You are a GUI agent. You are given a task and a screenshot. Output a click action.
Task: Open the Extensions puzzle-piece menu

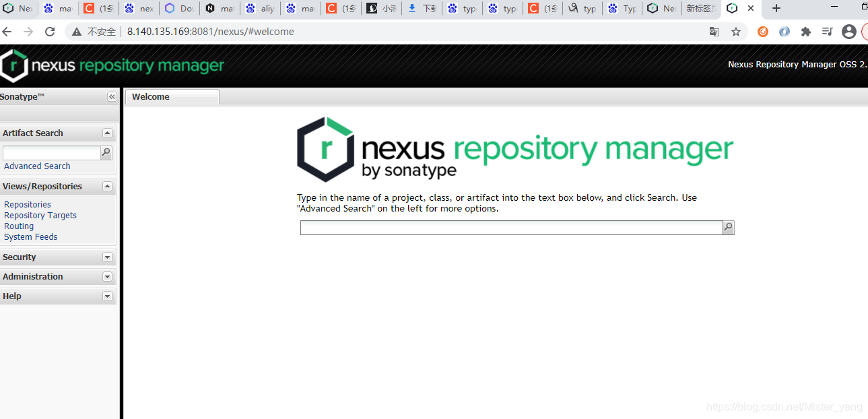pos(806,32)
